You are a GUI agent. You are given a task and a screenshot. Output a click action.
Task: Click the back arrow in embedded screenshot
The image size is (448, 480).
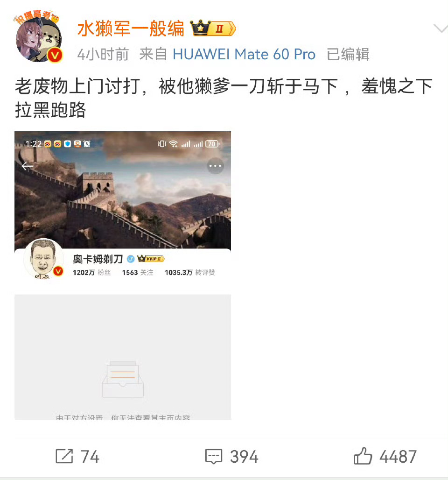click(x=28, y=166)
